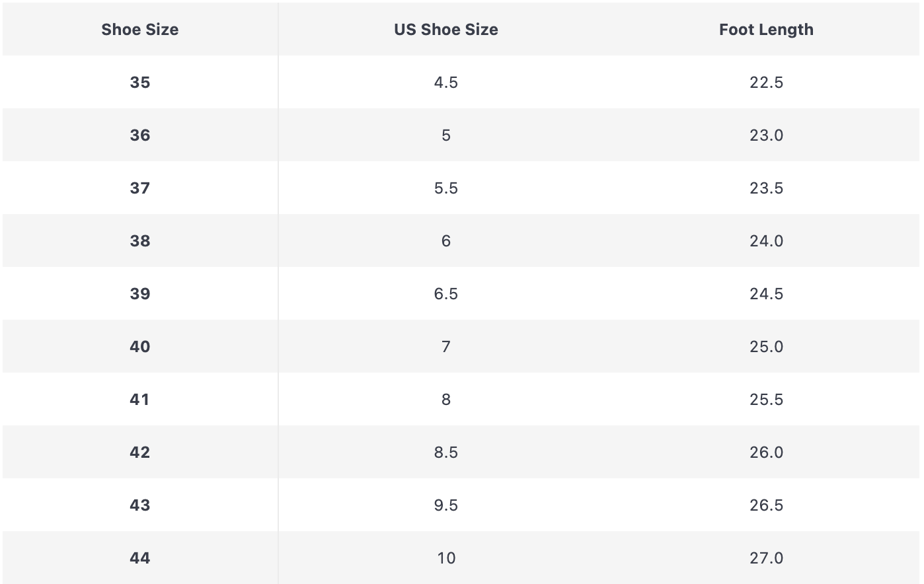Select shoe size 36 cell
The width and height of the screenshot is (924, 584).
coord(139,135)
